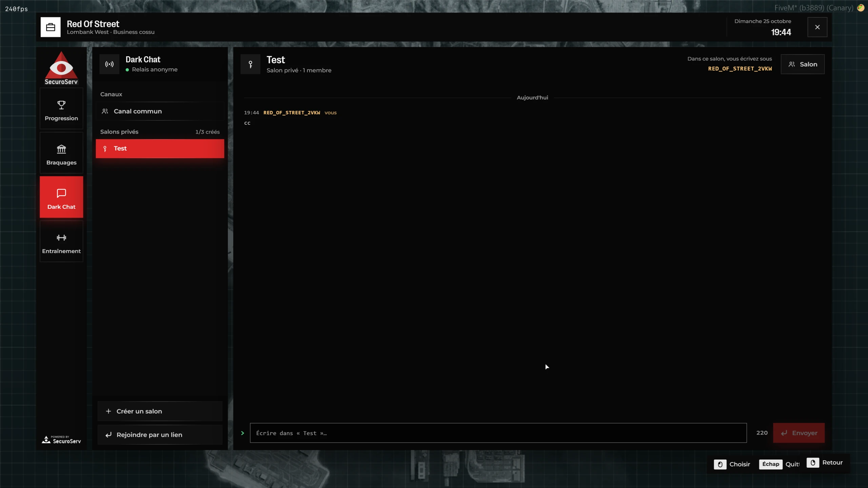This screenshot has height=488, width=868.
Task: Click Rejoindre par un lien button
Action: tap(160, 434)
